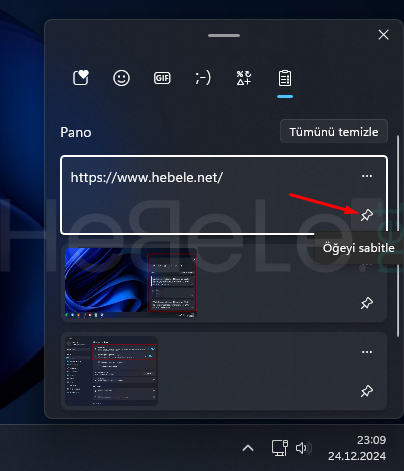
Task: Click the panel drag handle bar
Action: point(224,35)
